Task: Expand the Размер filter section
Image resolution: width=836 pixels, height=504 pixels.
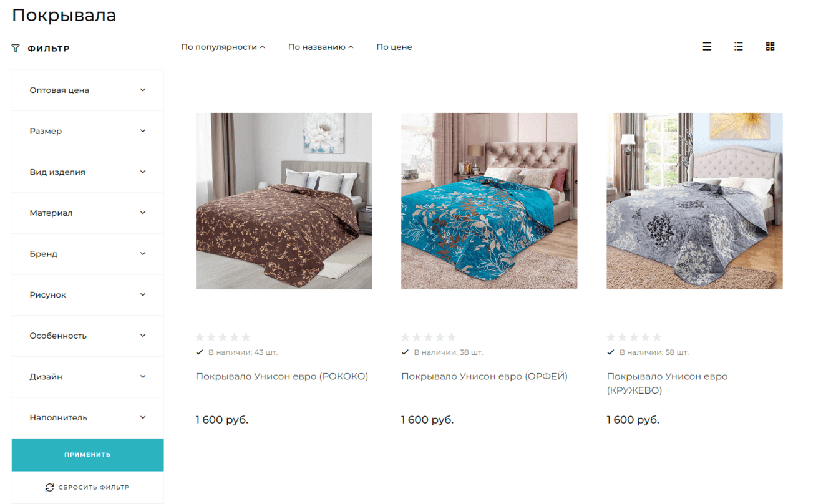Action: pyautogui.click(x=87, y=131)
